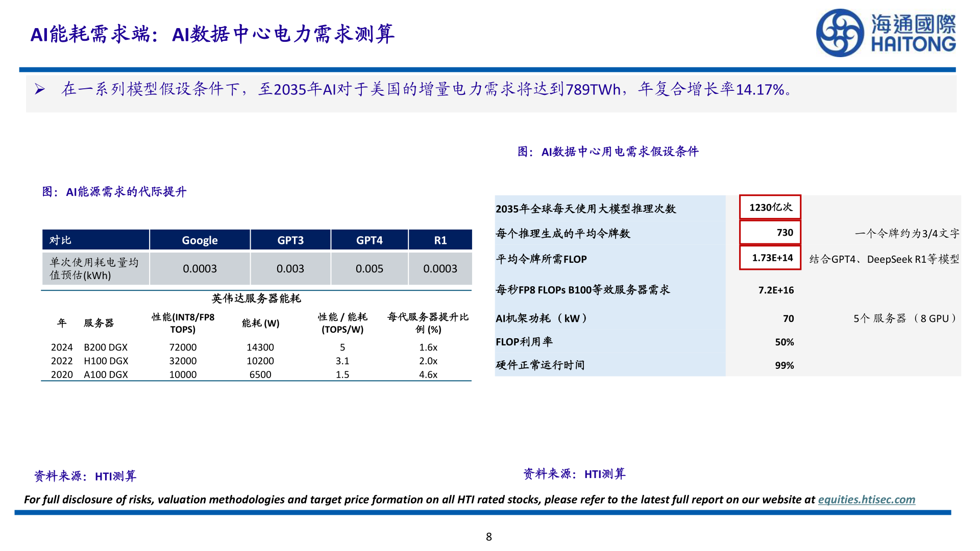Click the page number 8
The image size is (980, 551).
[x=489, y=536]
